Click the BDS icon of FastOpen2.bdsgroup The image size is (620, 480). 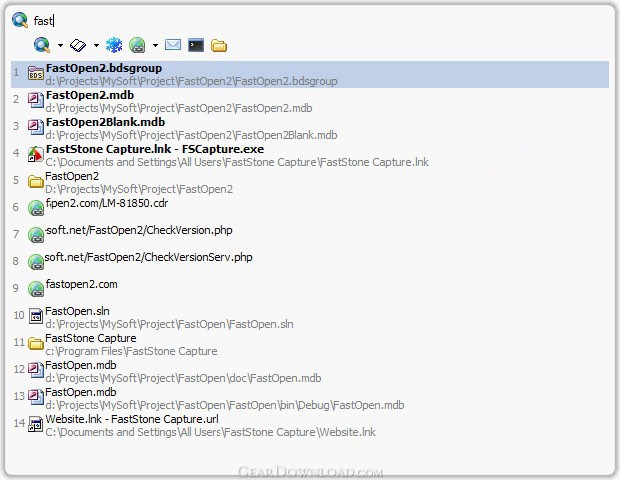36,74
